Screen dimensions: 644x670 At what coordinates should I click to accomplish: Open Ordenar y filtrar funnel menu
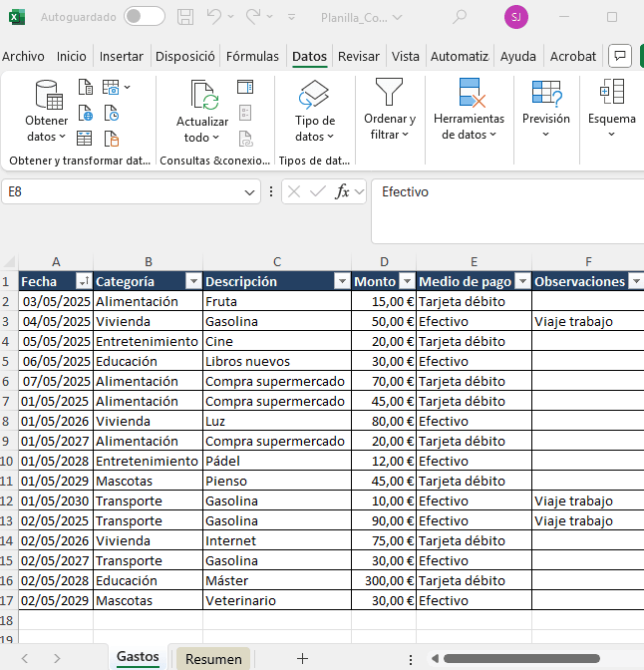(389, 112)
